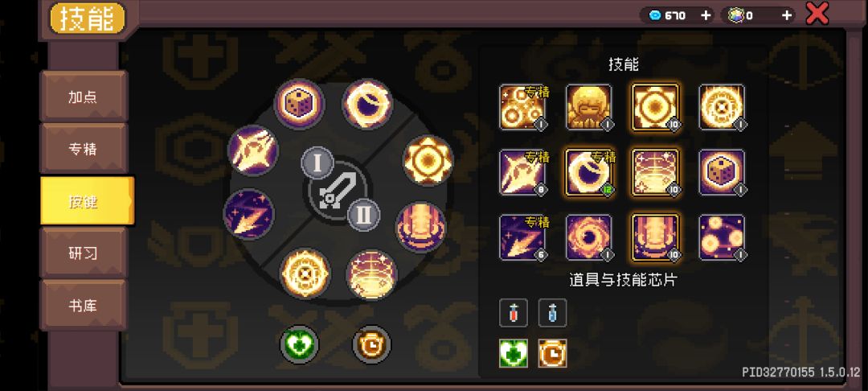Select the four glowing orbs skill
Screen dimensions: 868x391
pos(721,237)
